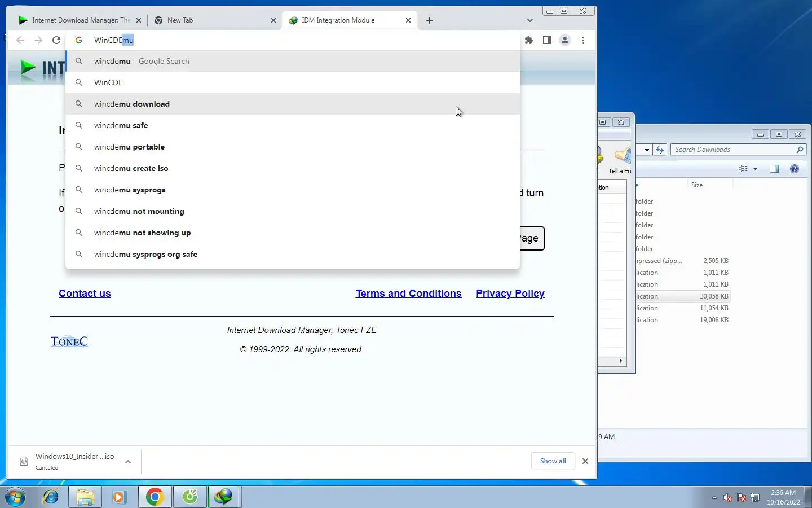
Task: Open Internet Download Manager taskbar icon
Action: pyautogui.click(x=224, y=497)
